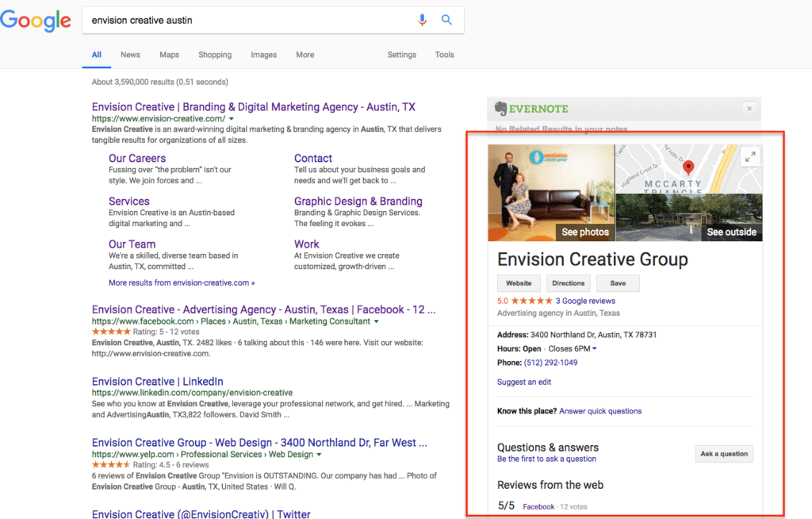This screenshot has width=812, height=519.
Task: Click the microphone voice search icon
Action: click(x=422, y=20)
